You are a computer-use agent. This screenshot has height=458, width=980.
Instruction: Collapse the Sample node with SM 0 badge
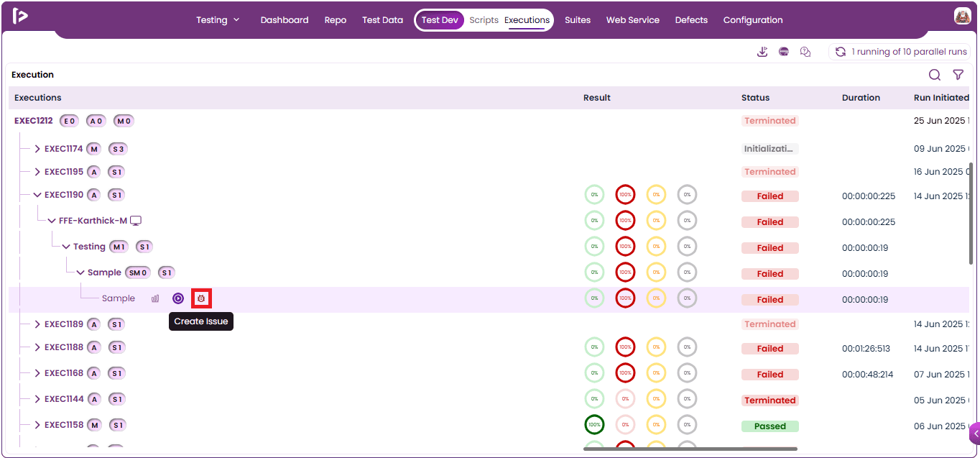click(80, 272)
